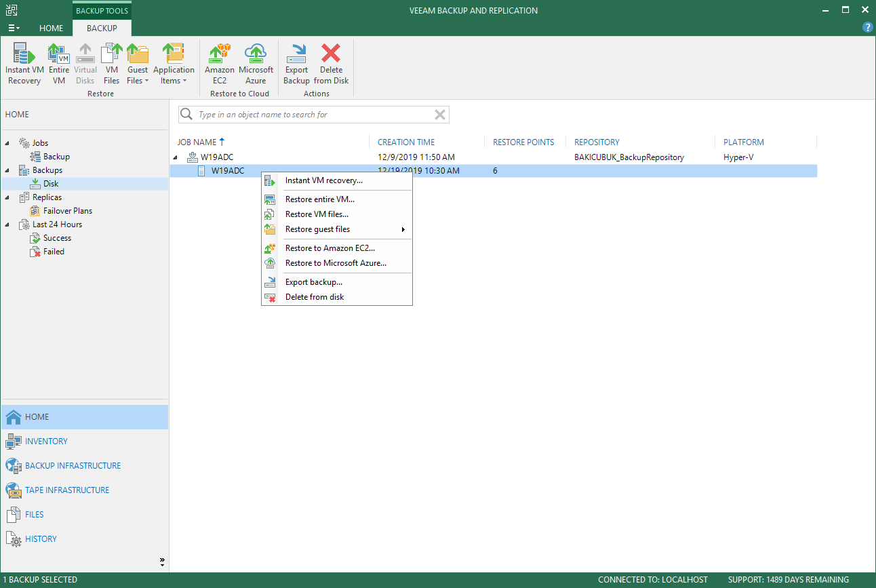
Task: Sort by Creation Time column header
Action: [x=406, y=142]
